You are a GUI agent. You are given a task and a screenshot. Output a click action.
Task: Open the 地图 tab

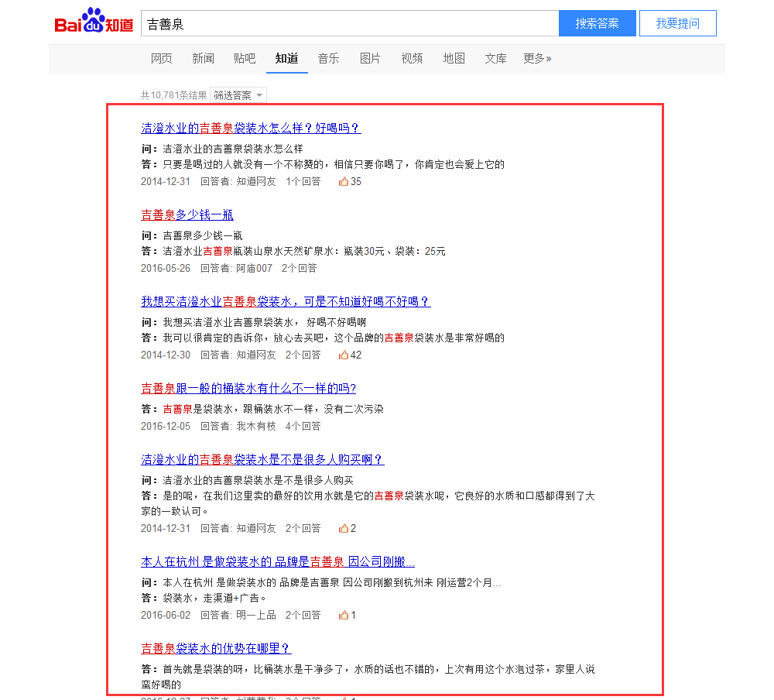(x=454, y=59)
